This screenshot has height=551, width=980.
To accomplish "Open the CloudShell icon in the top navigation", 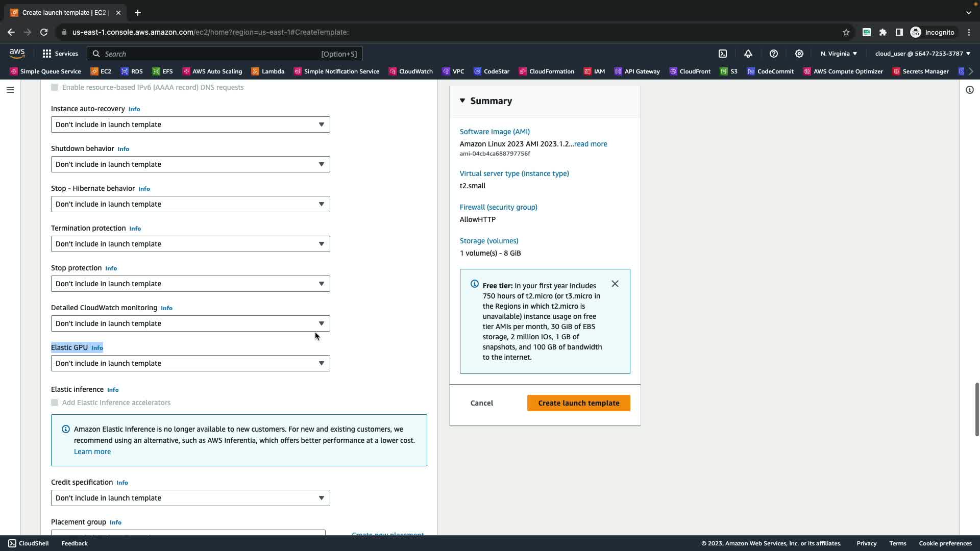I will pyautogui.click(x=723, y=54).
